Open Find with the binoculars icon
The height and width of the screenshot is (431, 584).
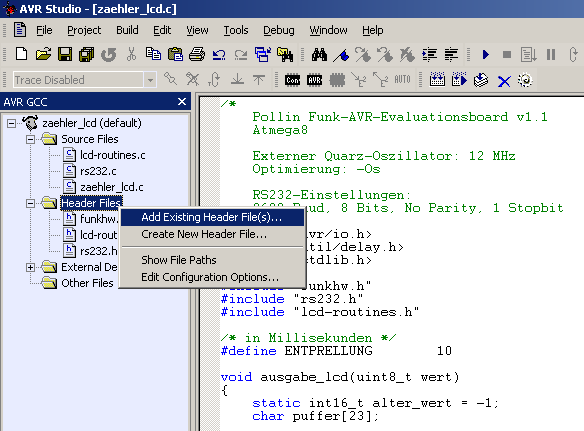(319, 55)
